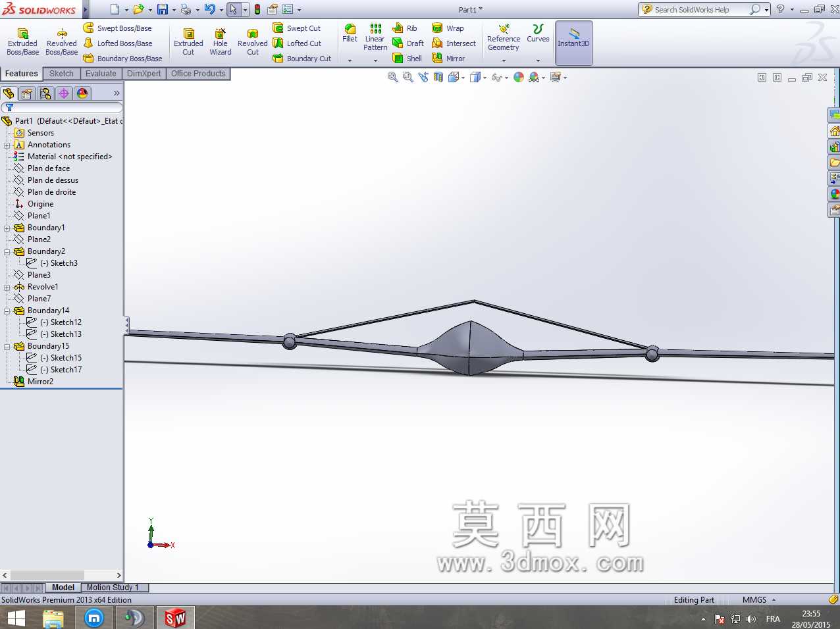Apply the Fillet tool

pyautogui.click(x=350, y=34)
